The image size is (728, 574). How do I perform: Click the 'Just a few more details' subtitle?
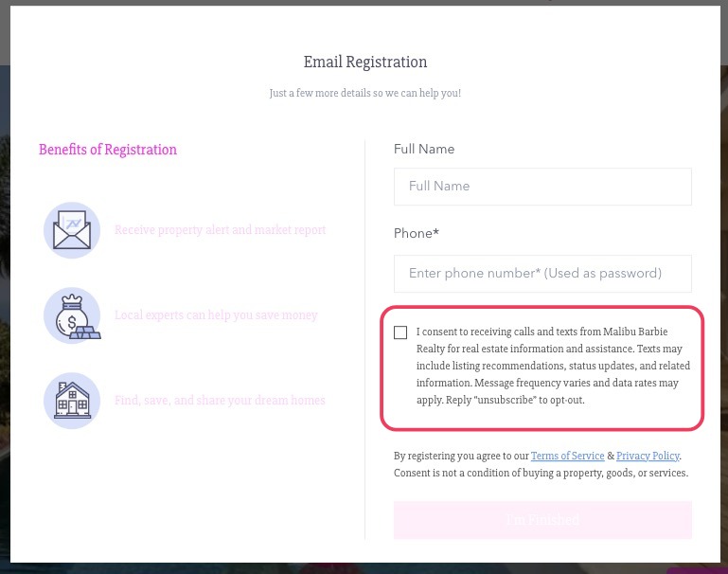click(365, 93)
